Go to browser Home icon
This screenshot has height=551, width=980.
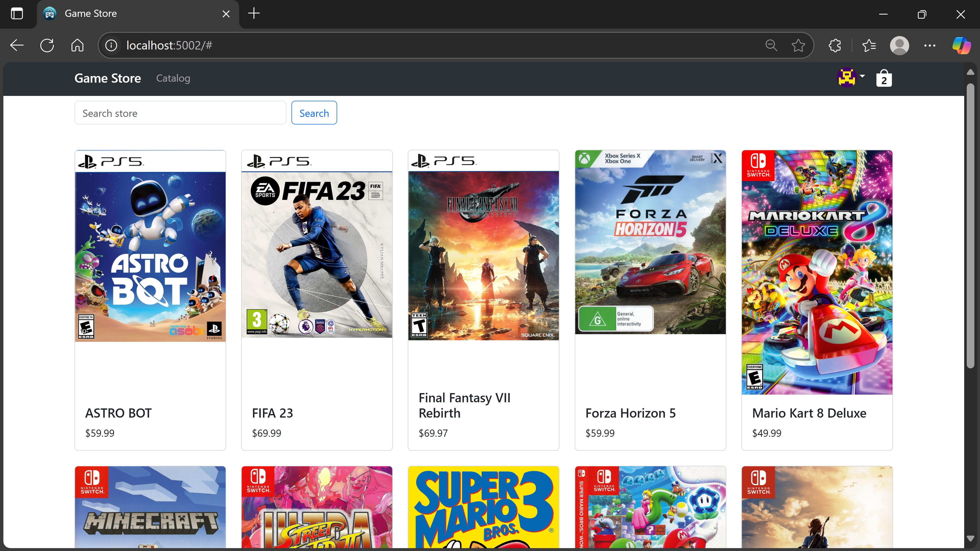point(77,46)
